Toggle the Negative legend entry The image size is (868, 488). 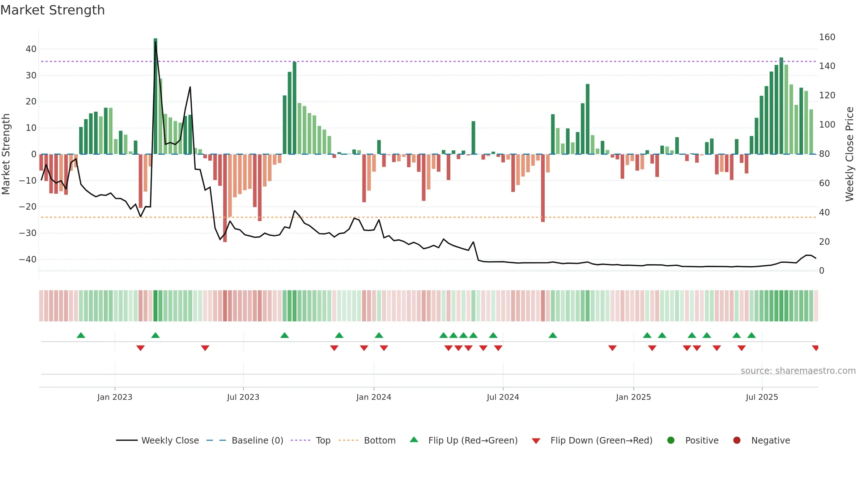pos(761,440)
